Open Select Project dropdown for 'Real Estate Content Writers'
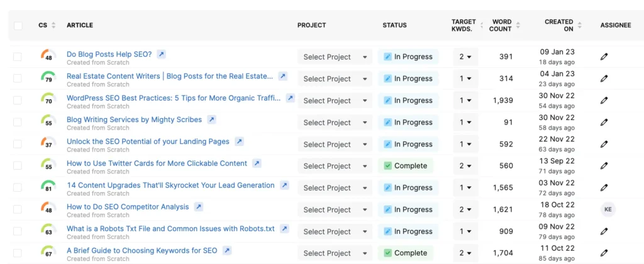 coord(335,79)
